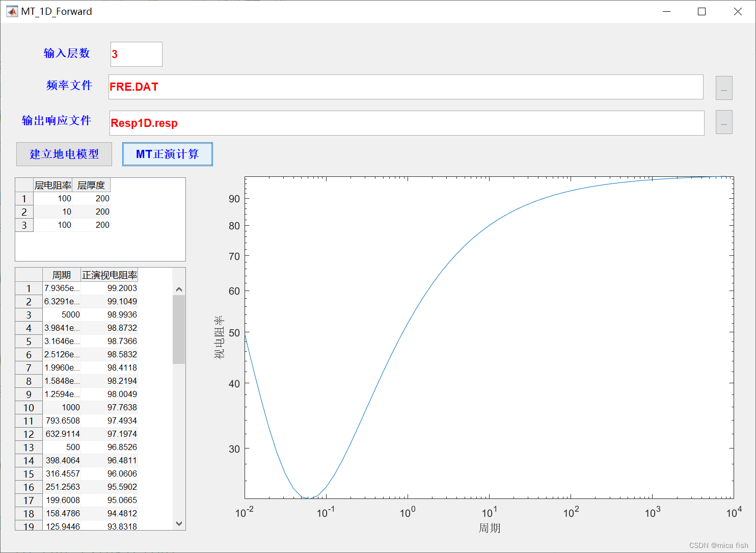Screen dimensions: 756x553
Task: Click result cell 98.4118
Action: pyautogui.click(x=110, y=367)
